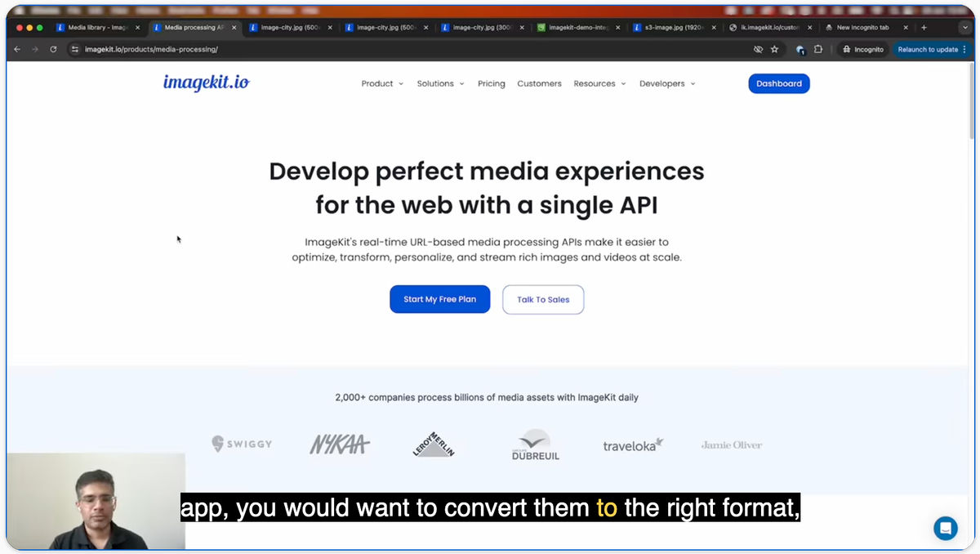Click the crossed-out eye icon in the address bar
The width and height of the screenshot is (980, 554).
(758, 49)
